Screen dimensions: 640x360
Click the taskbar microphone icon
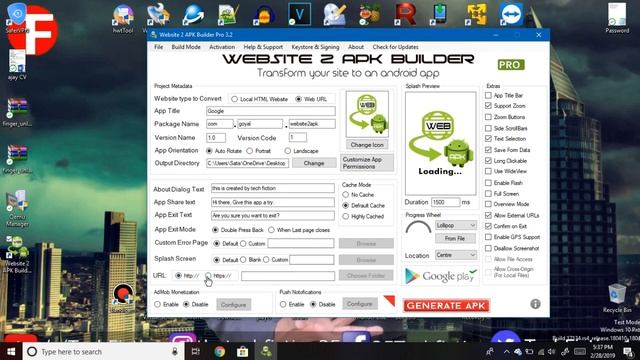tap(175, 351)
